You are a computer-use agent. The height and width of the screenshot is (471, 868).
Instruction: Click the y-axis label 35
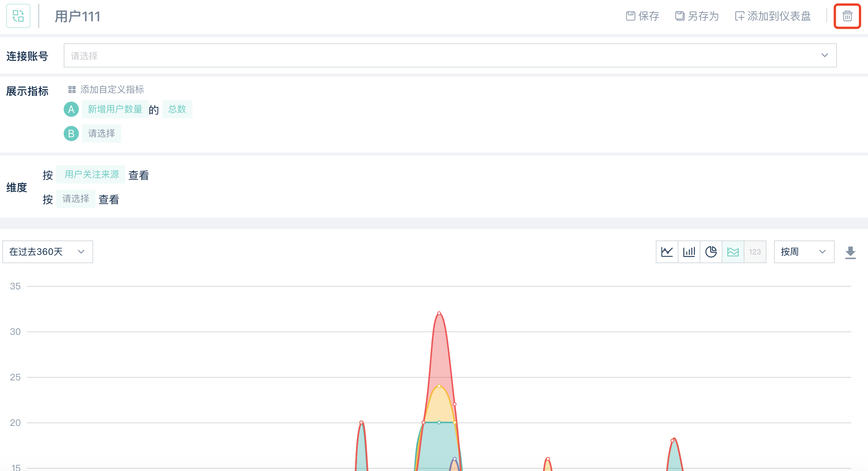tap(15, 286)
